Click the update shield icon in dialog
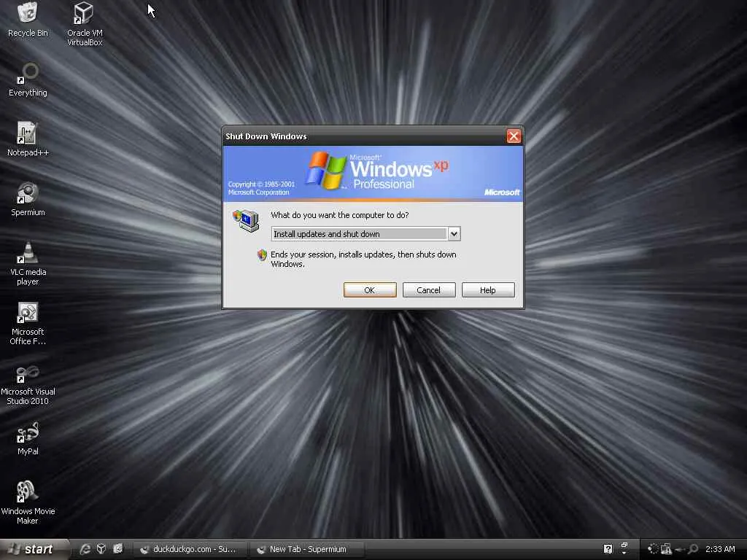 coord(262,254)
